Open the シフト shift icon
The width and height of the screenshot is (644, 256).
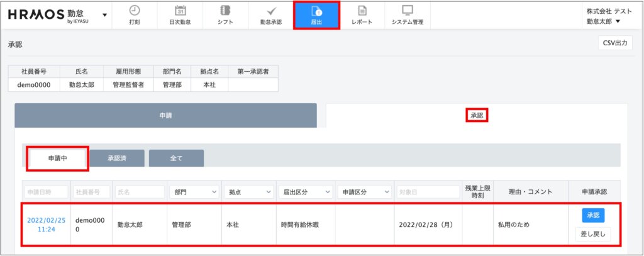coord(225,11)
